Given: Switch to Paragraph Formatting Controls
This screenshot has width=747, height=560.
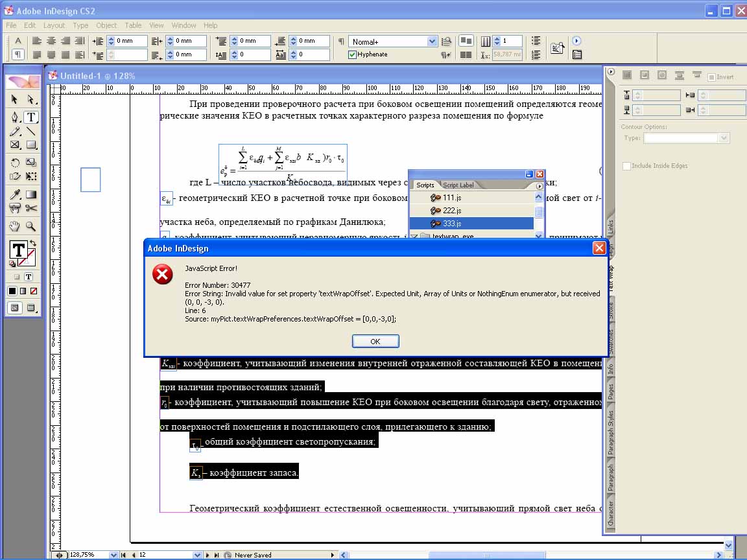Looking at the screenshot, I should pyautogui.click(x=18, y=54).
